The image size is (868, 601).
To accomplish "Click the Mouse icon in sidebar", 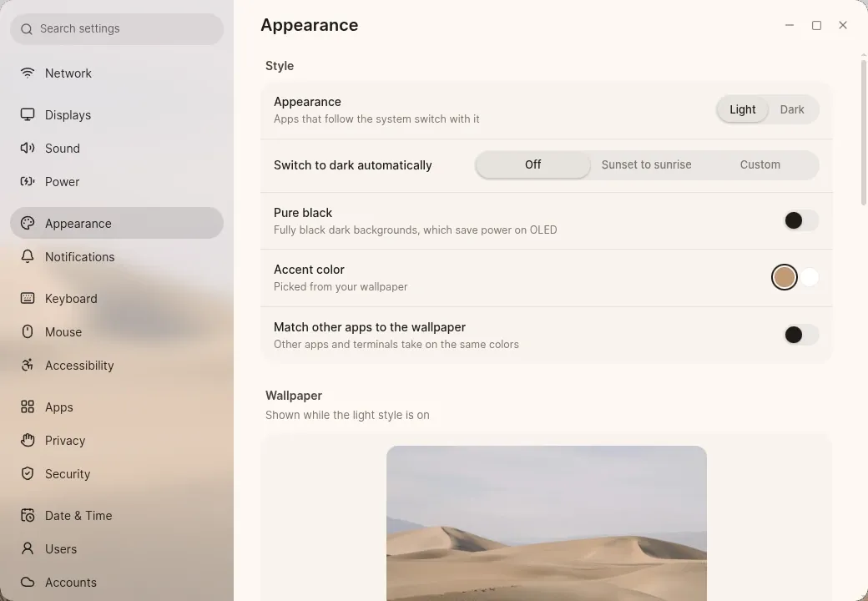I will coord(27,331).
